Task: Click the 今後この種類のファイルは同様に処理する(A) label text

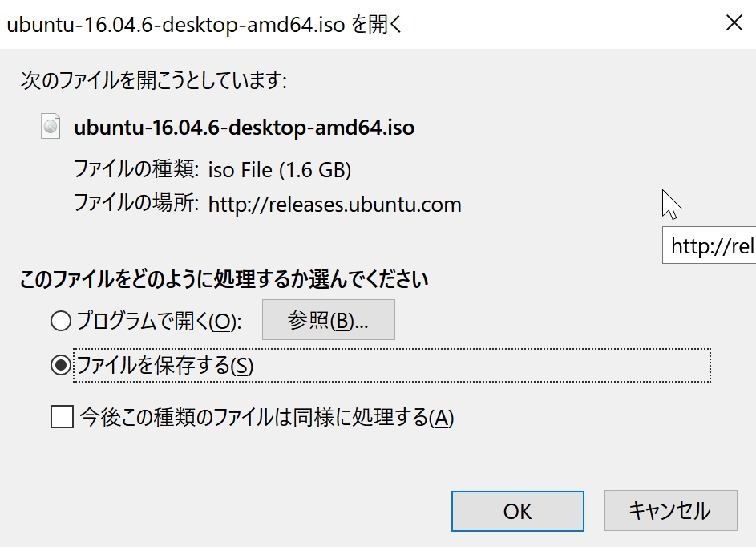Action: pyautogui.click(x=267, y=417)
